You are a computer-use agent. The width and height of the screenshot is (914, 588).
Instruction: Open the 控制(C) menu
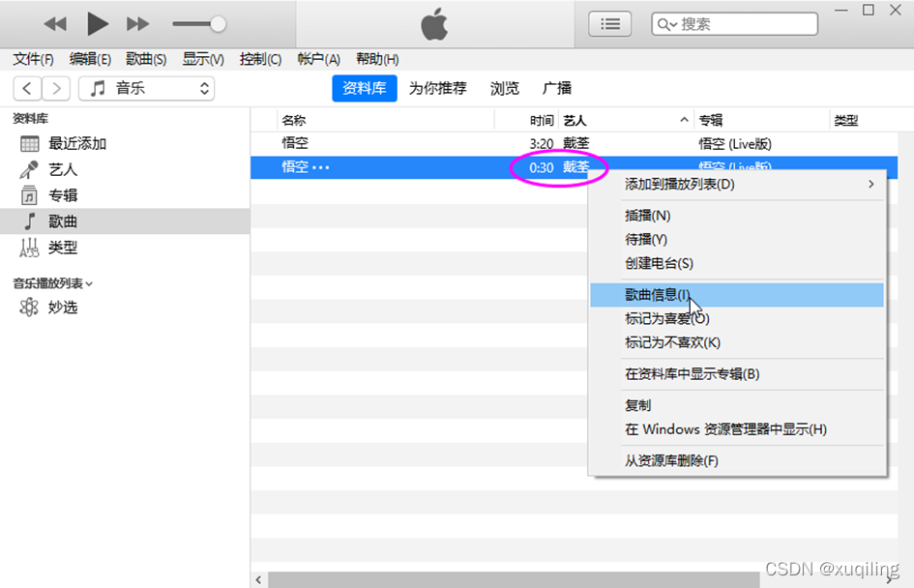click(260, 59)
